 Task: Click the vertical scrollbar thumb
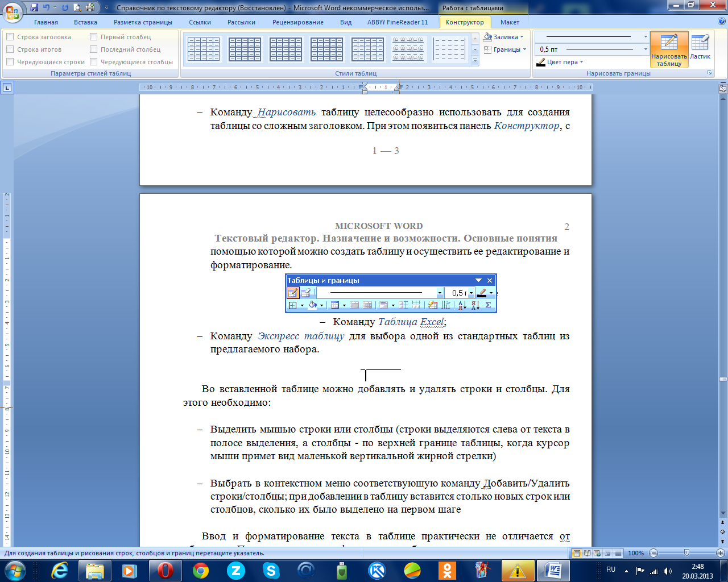723,379
